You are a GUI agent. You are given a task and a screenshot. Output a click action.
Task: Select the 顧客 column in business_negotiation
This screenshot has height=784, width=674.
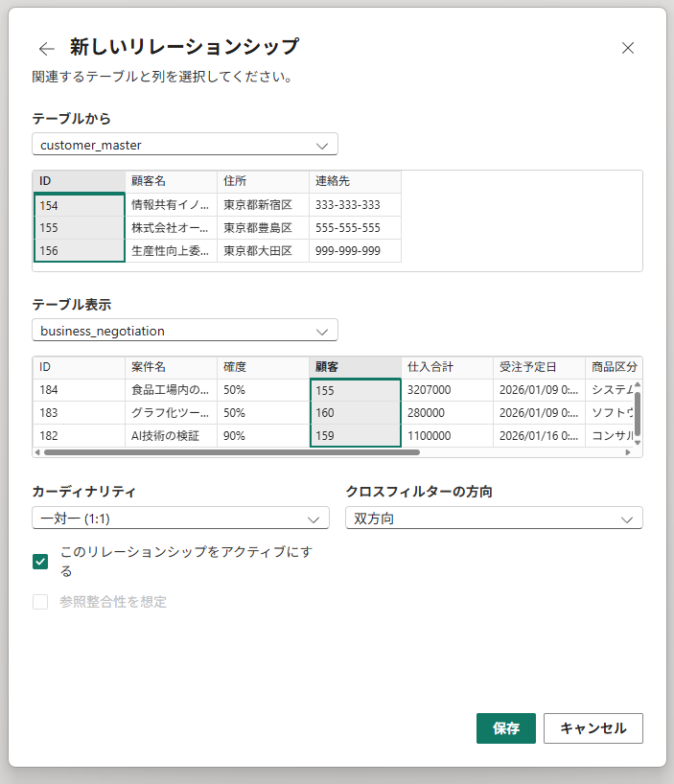point(355,367)
